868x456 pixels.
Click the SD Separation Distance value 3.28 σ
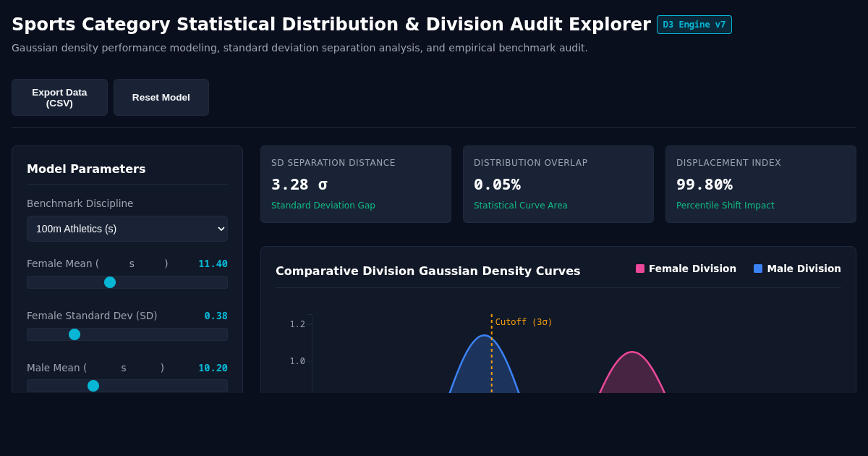click(x=299, y=185)
